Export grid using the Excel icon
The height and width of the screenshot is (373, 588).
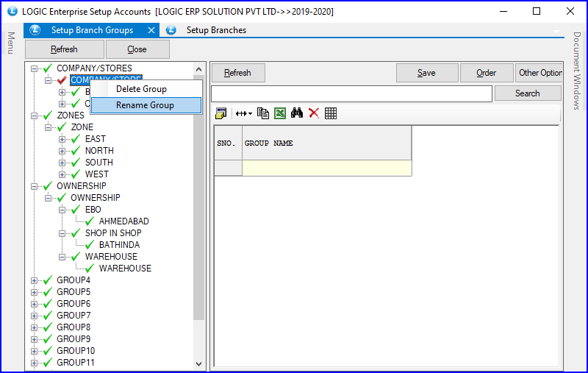point(280,113)
